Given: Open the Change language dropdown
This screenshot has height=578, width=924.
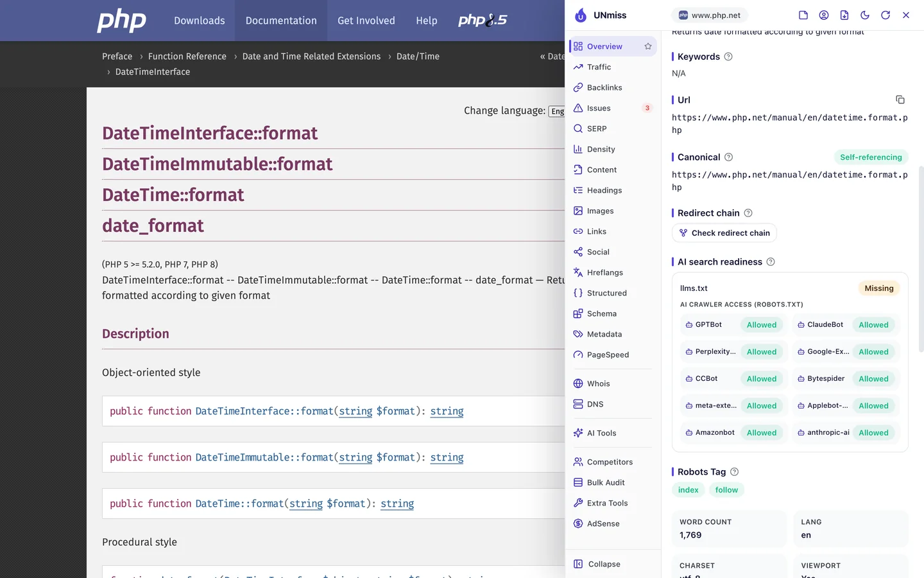Looking at the screenshot, I should [556, 111].
